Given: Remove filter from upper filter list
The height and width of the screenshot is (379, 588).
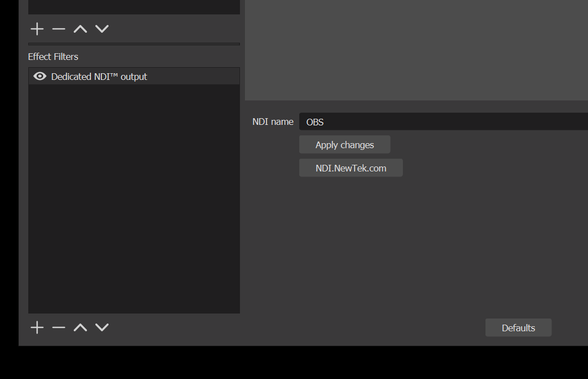Looking at the screenshot, I should click(x=59, y=29).
